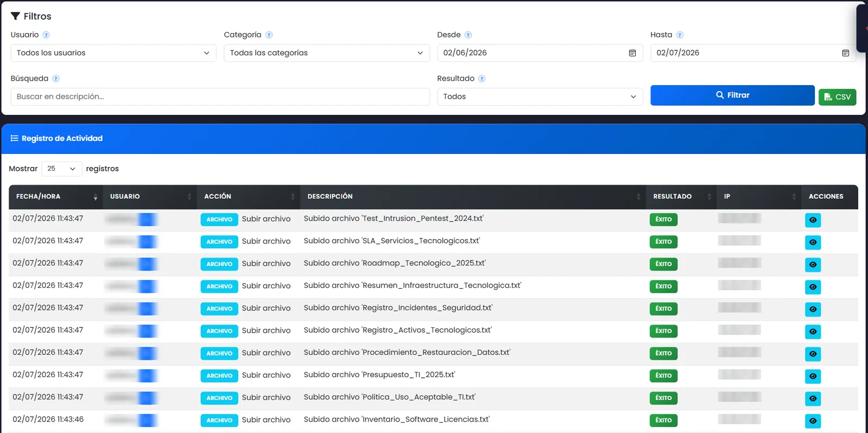Click help icon next to Resultado label

coord(482,79)
